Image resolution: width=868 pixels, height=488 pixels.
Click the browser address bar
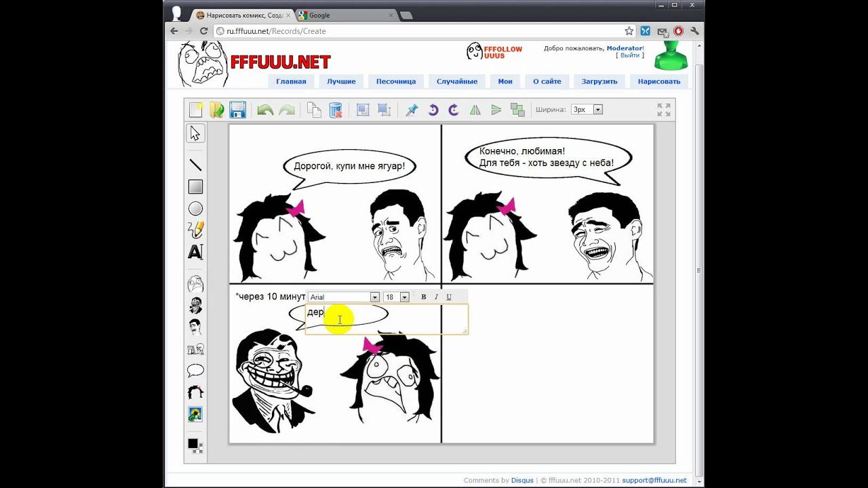coord(424,31)
